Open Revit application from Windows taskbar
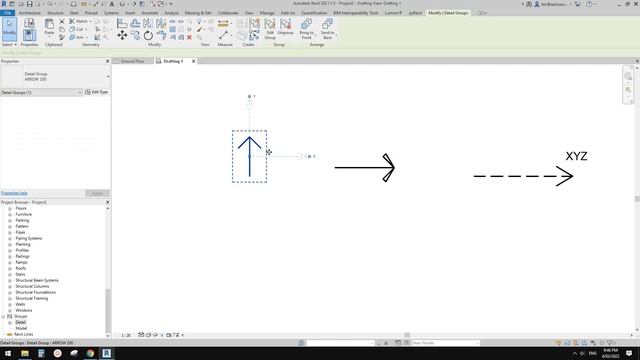Image resolution: width=640 pixels, height=360 pixels. (x=107, y=353)
